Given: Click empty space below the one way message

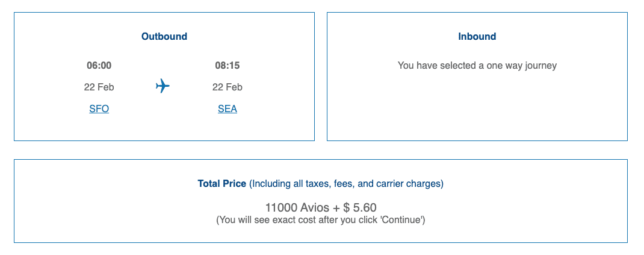Looking at the screenshot, I should click(477, 109).
